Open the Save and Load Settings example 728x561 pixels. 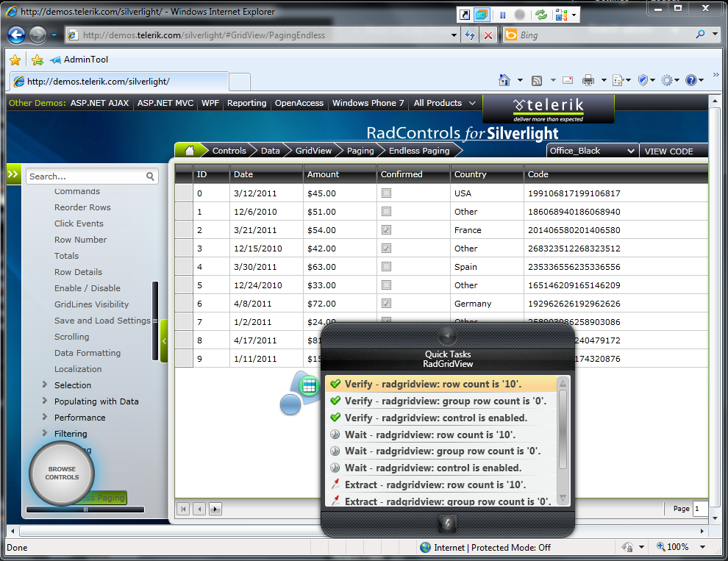pyautogui.click(x=102, y=321)
